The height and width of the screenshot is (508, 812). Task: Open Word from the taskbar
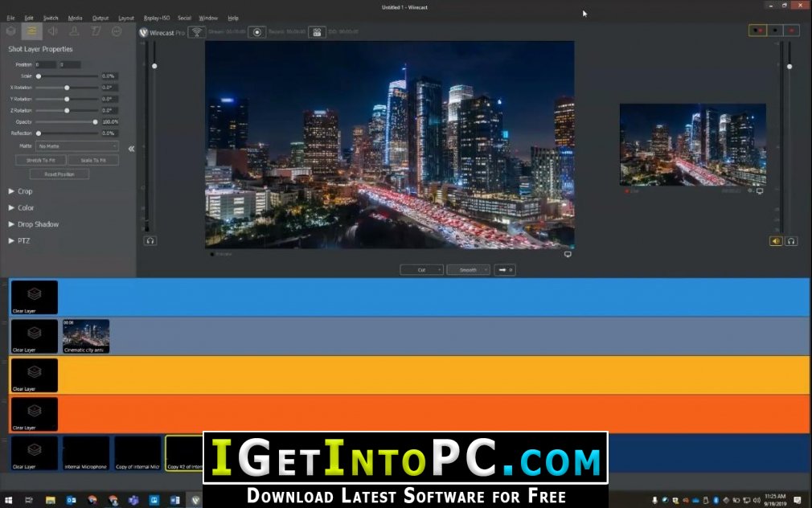click(175, 500)
